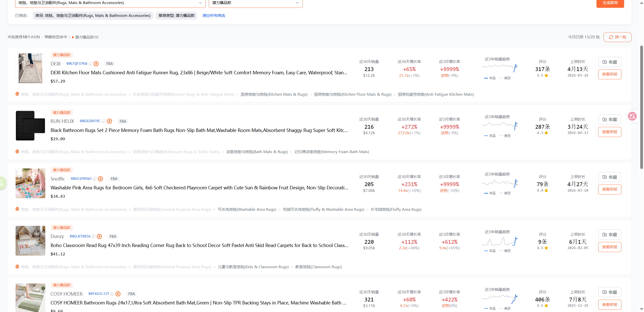
Task: Open Amazon link icon for Dunzy
Action: point(99,236)
